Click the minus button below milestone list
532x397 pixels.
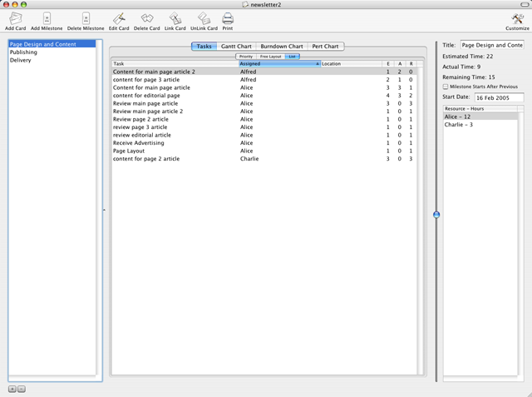coord(22,389)
